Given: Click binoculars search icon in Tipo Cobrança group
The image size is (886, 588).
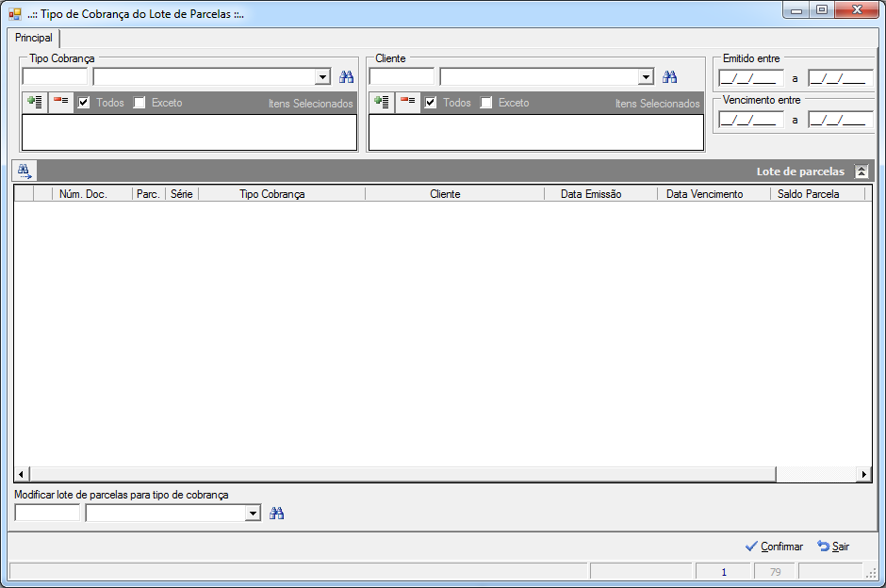Looking at the screenshot, I should pos(346,77).
